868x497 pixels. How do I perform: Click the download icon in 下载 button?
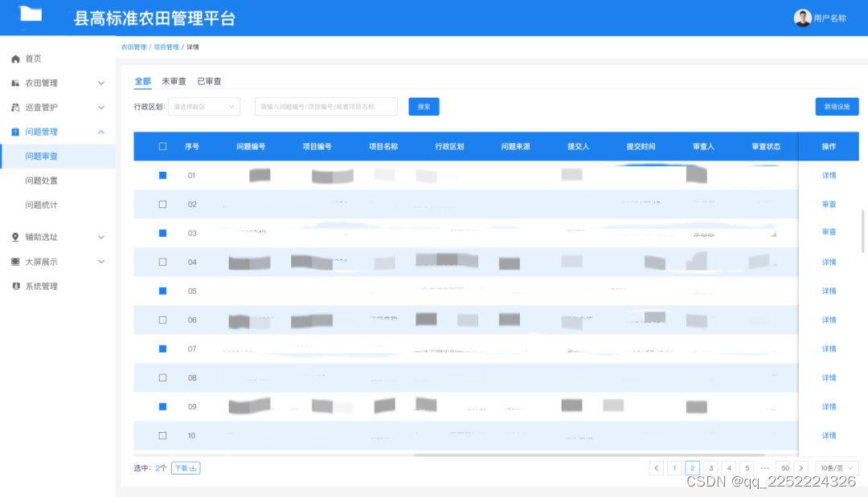(193, 468)
